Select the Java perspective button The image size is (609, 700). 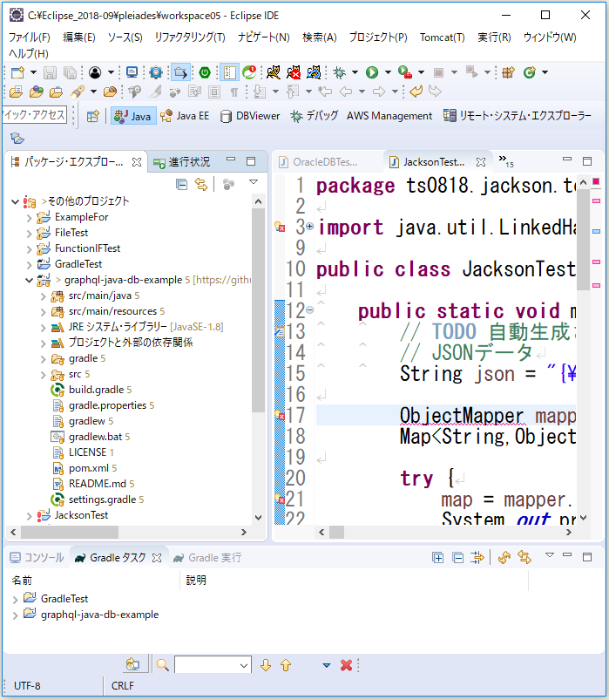(x=133, y=116)
